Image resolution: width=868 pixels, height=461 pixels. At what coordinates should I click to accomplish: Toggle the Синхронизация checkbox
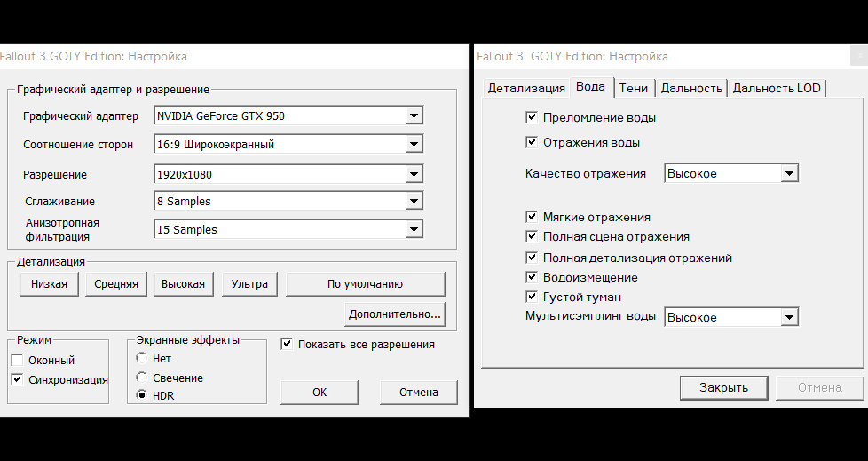click(x=17, y=379)
